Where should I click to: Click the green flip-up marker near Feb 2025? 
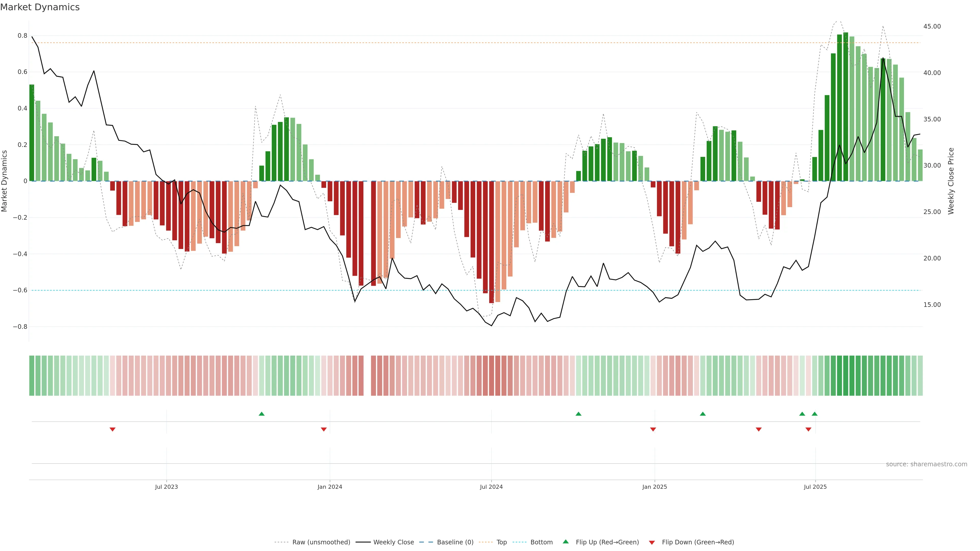(703, 414)
